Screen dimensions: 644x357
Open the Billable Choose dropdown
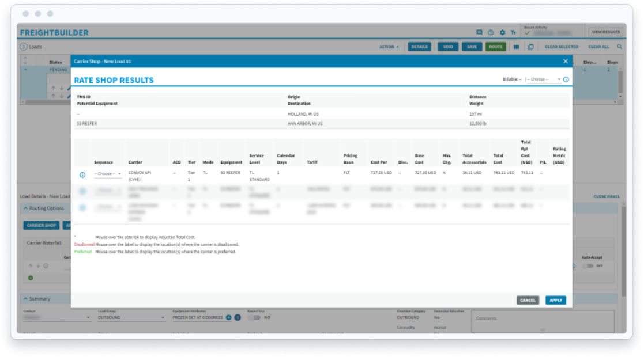click(x=543, y=79)
